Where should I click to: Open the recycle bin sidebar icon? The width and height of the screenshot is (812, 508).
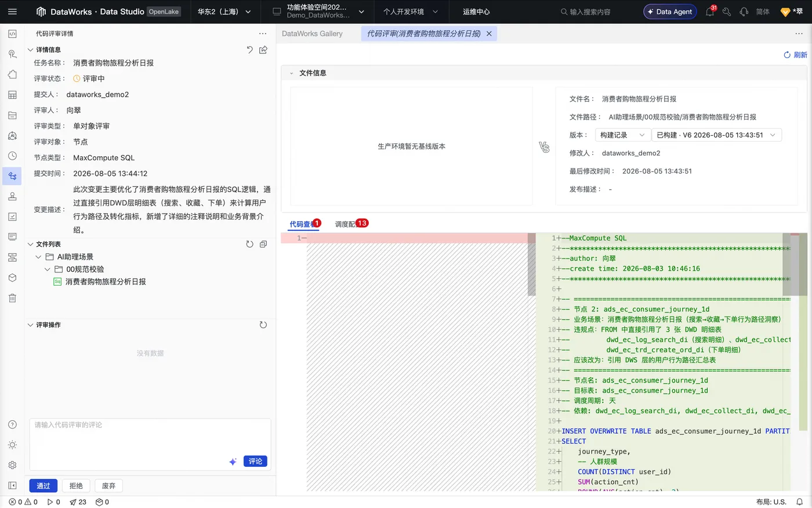[12, 298]
